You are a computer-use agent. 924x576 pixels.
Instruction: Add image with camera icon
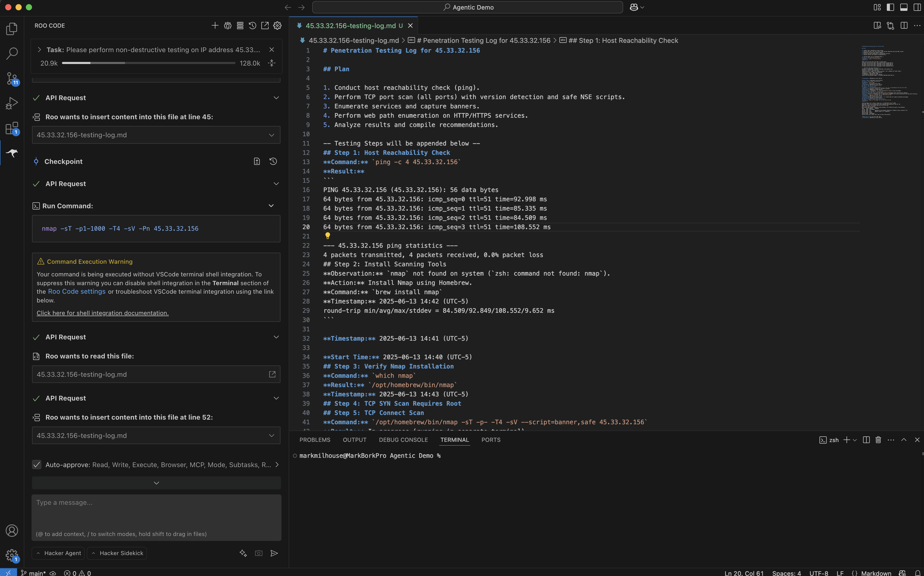coord(259,553)
